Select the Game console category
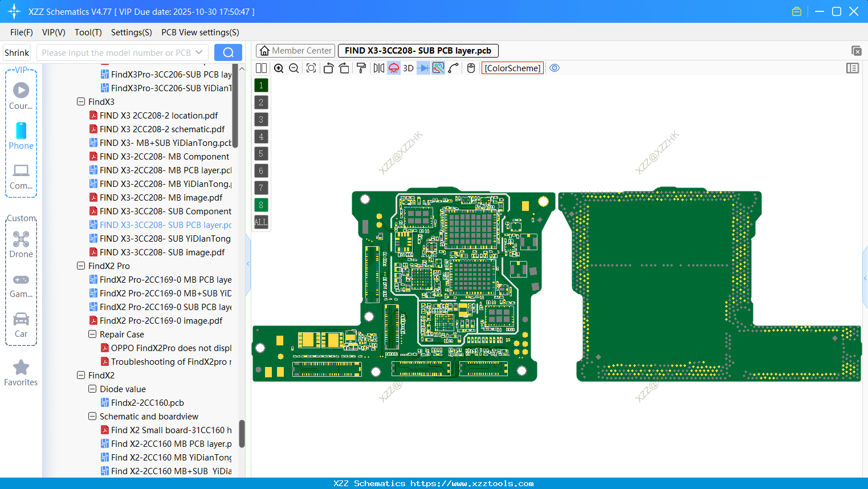Screen dimensions: 868x489 tap(21, 285)
